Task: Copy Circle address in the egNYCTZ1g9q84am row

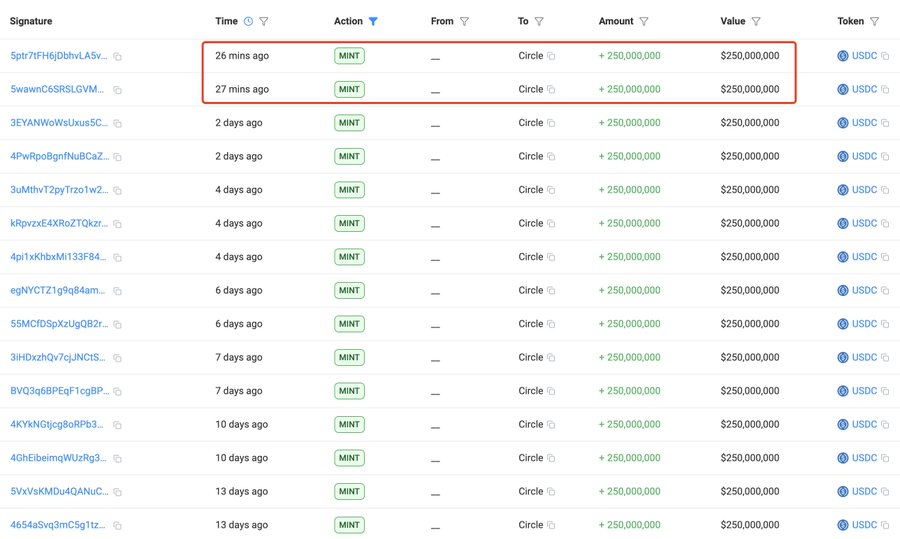Action: click(551, 291)
